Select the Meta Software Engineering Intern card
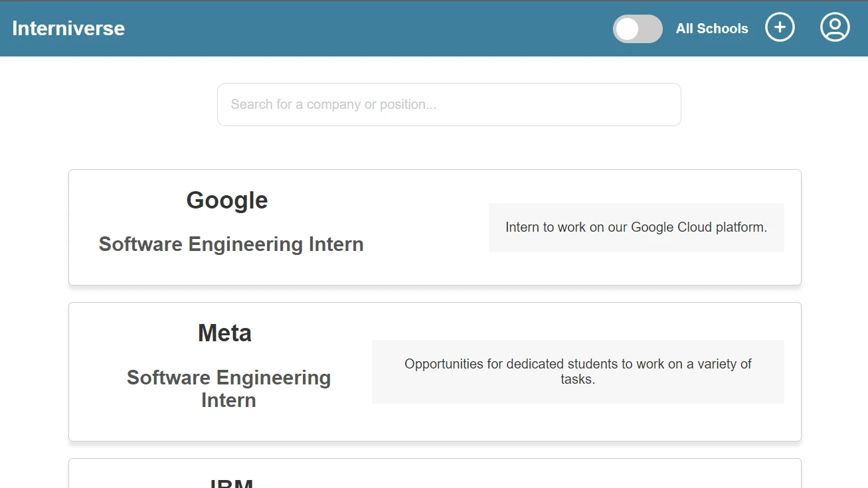868x488 pixels. 434,371
